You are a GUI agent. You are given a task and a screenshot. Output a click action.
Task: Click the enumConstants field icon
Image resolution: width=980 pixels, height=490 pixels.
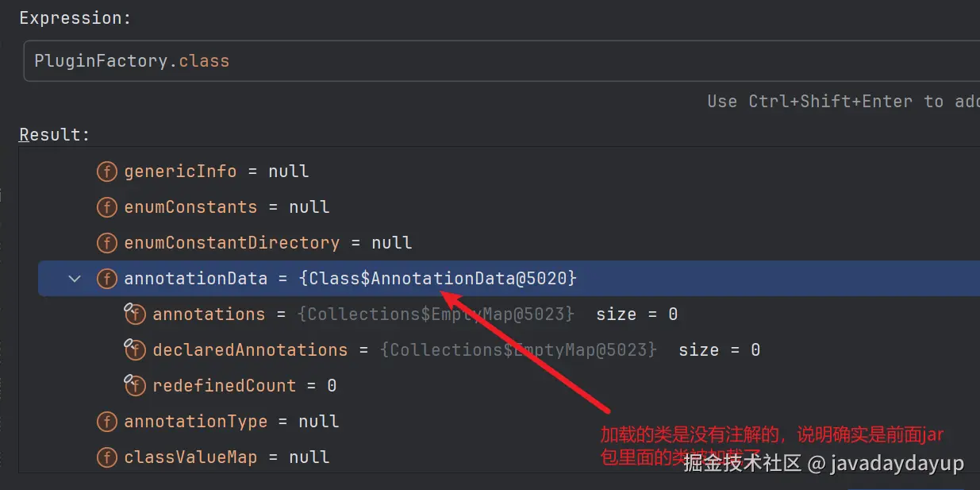[106, 207]
